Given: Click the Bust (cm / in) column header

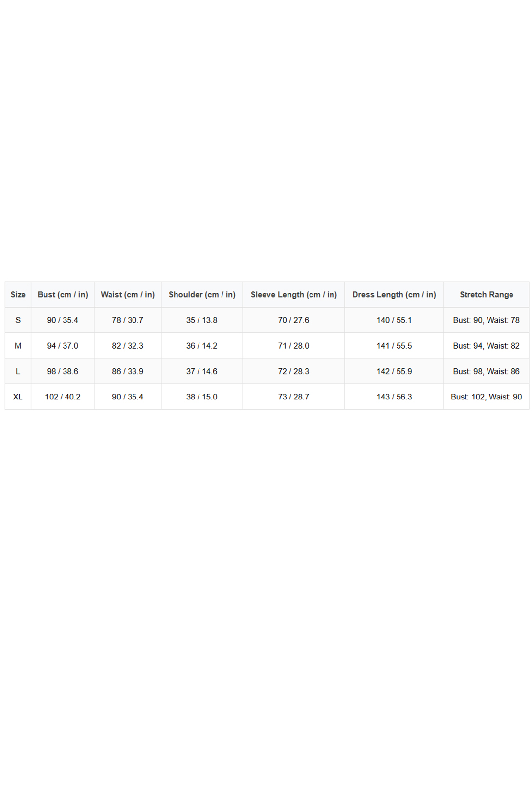Looking at the screenshot, I should click(63, 294).
